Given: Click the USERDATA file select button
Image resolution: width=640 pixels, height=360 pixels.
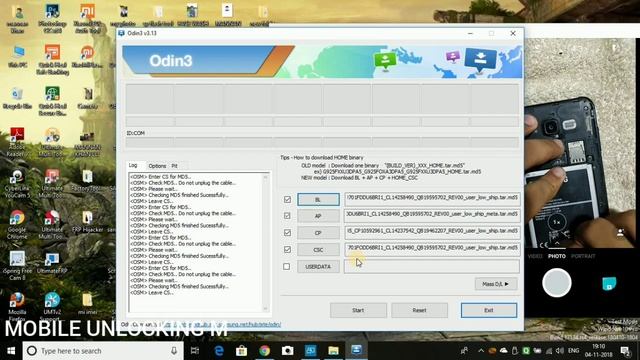Looking at the screenshot, I should tap(318, 267).
